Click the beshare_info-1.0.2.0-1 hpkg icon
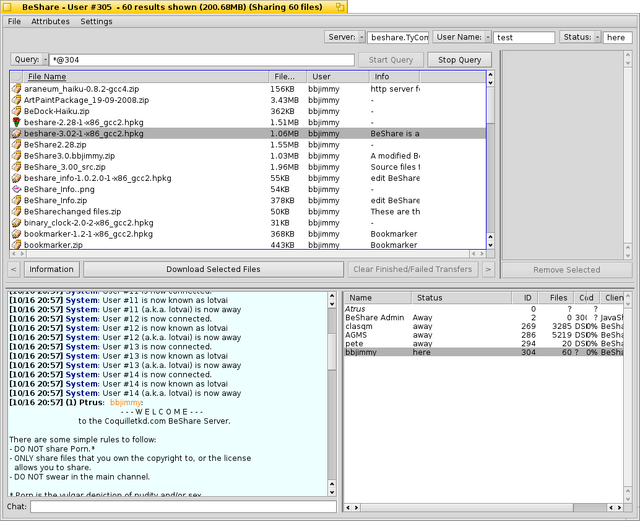Viewport: 640px width, 521px height. [16, 178]
